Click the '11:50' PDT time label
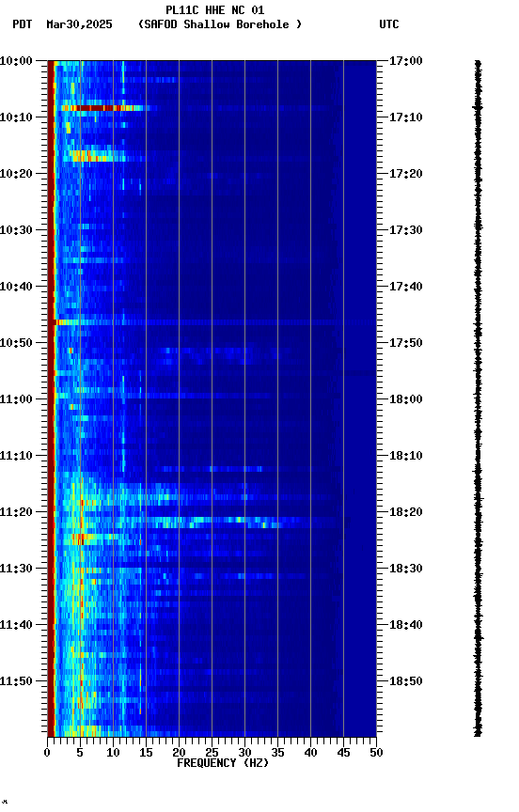The height and width of the screenshot is (812, 519). pos(16,681)
